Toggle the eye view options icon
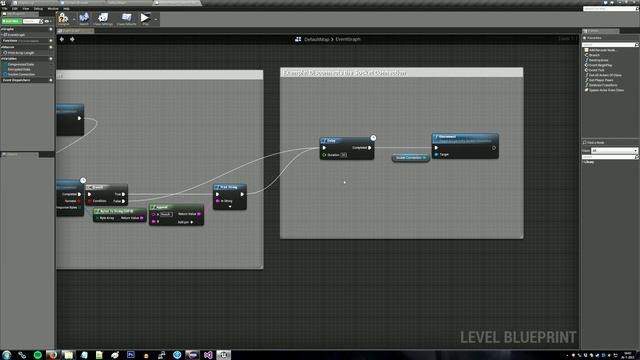The image size is (640, 360). [x=47, y=21]
